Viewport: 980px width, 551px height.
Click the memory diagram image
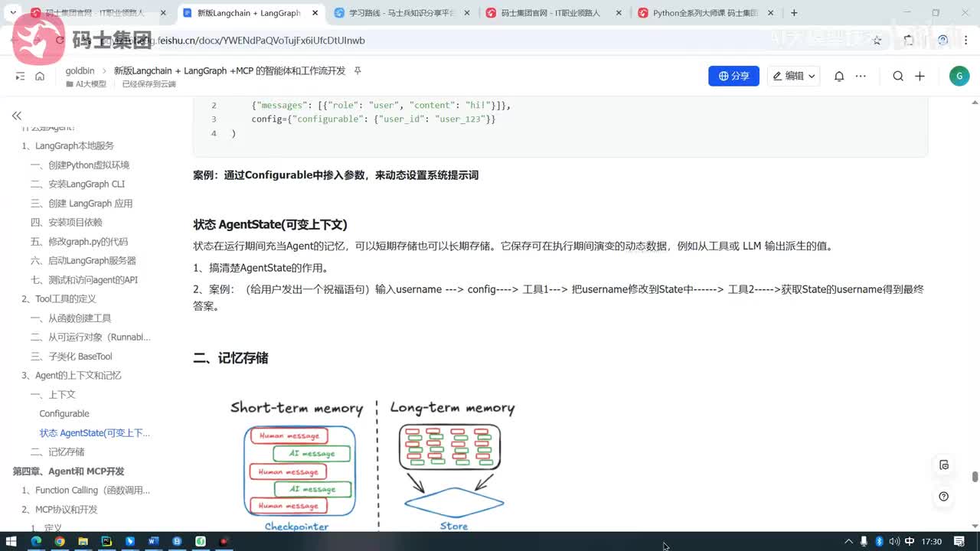pyautogui.click(x=373, y=464)
